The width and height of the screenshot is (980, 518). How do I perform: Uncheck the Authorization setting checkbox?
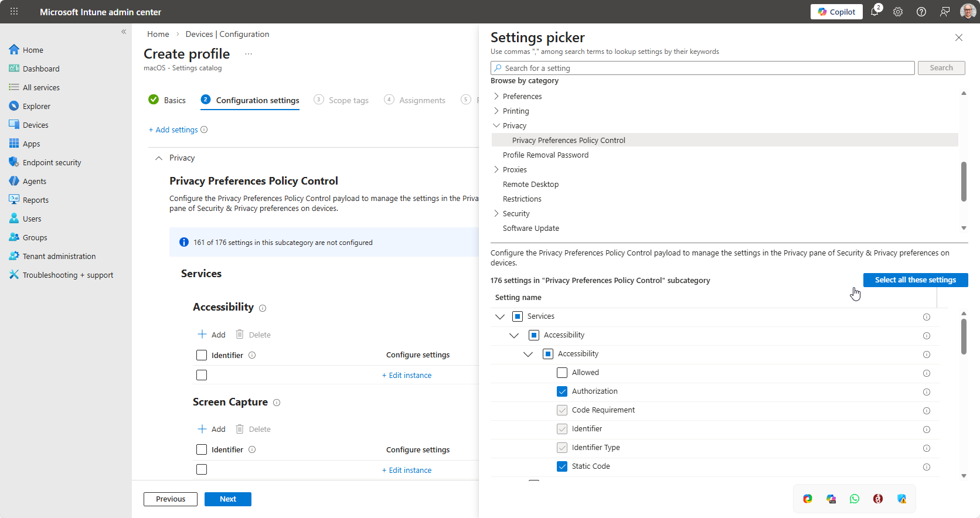pos(562,391)
